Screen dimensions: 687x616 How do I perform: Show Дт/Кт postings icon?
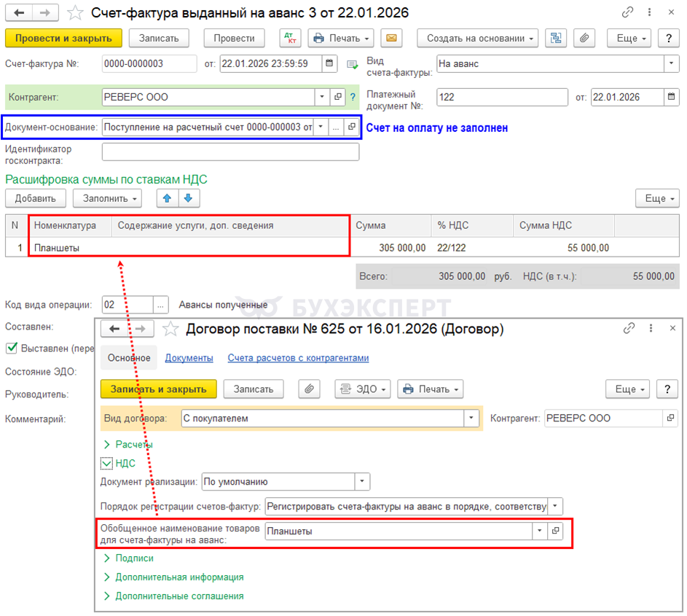tap(290, 38)
